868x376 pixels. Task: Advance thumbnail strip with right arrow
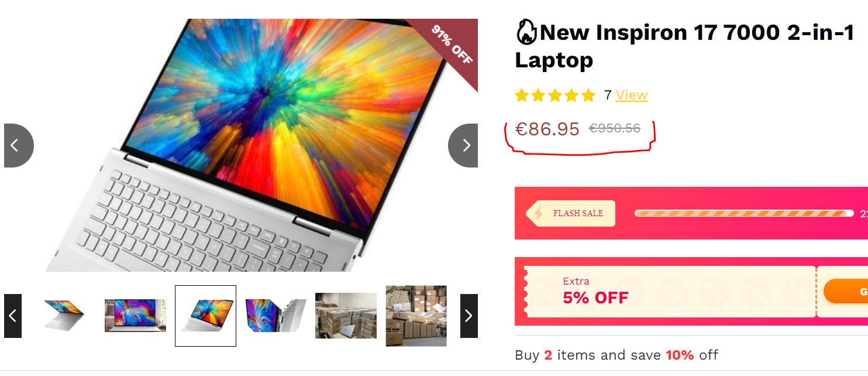[x=469, y=316]
